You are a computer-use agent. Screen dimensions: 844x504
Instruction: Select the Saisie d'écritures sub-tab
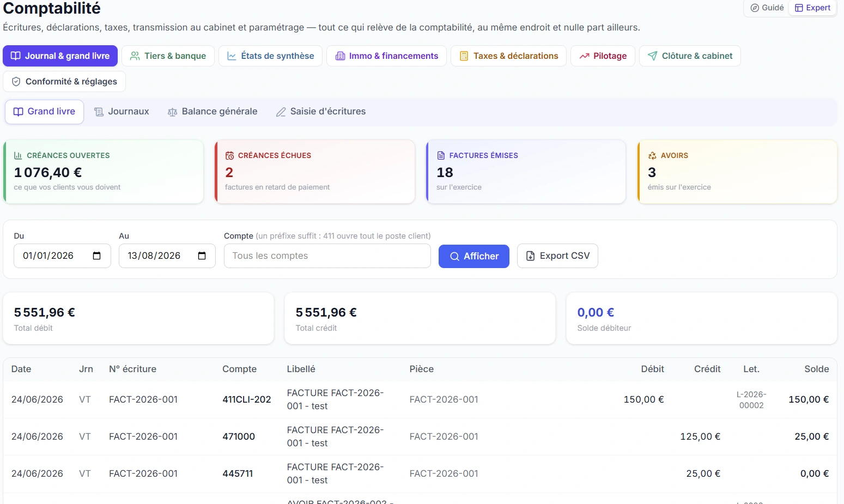click(x=321, y=112)
